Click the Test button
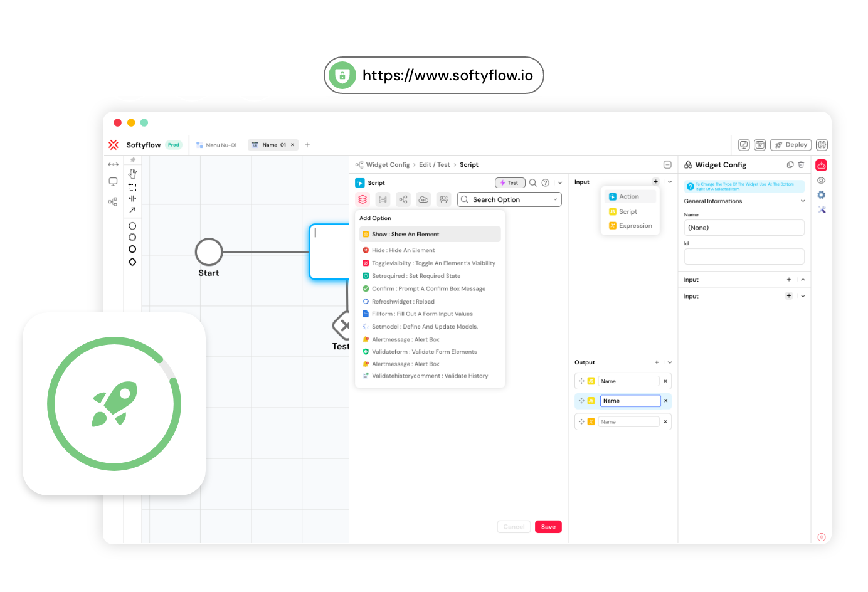 (510, 183)
